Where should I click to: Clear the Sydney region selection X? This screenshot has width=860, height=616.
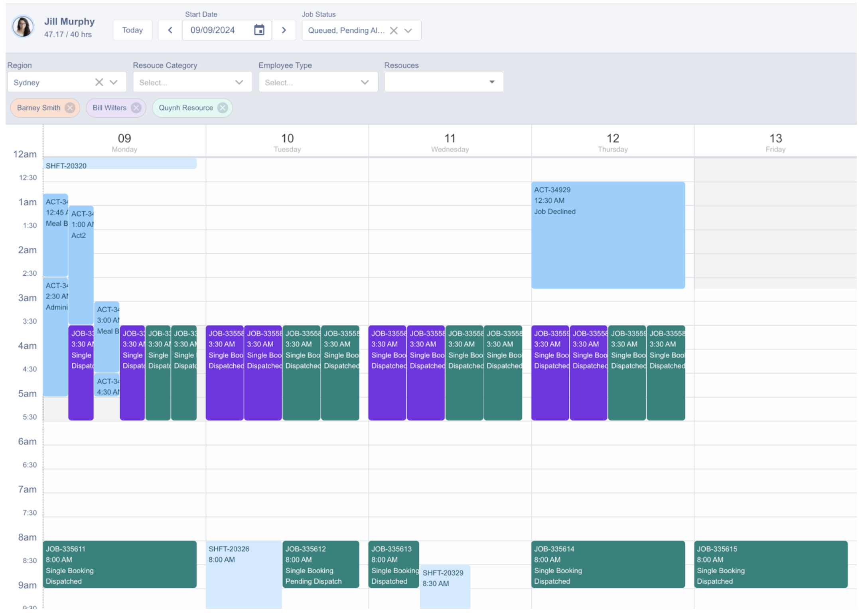click(x=99, y=82)
